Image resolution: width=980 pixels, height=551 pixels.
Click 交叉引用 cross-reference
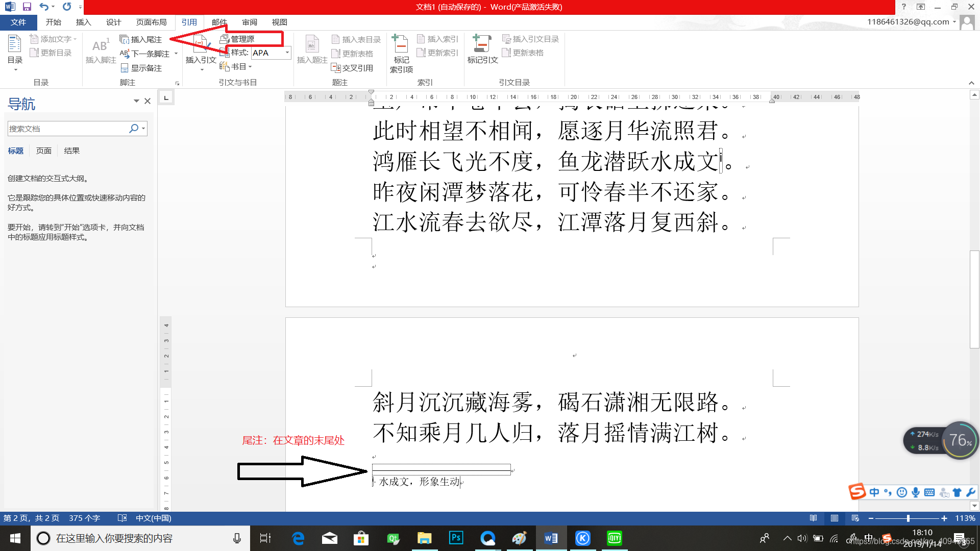click(352, 68)
